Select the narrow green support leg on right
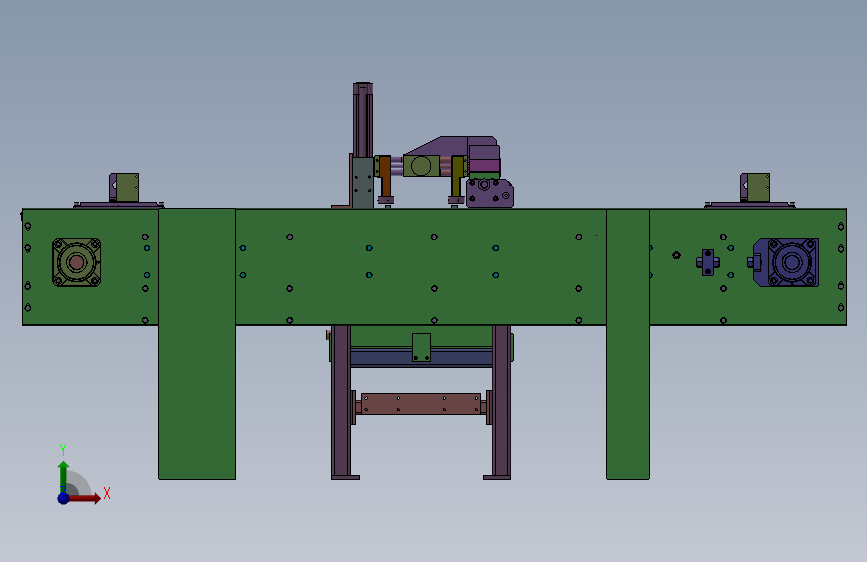The width and height of the screenshot is (867, 562). [x=628, y=344]
